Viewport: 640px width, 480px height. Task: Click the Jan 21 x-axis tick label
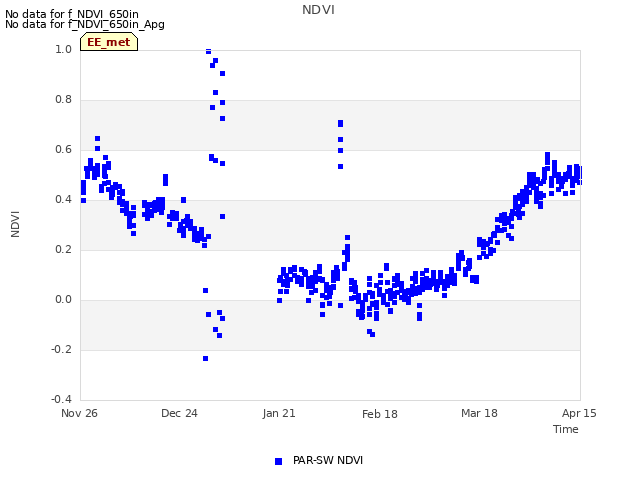(x=279, y=413)
